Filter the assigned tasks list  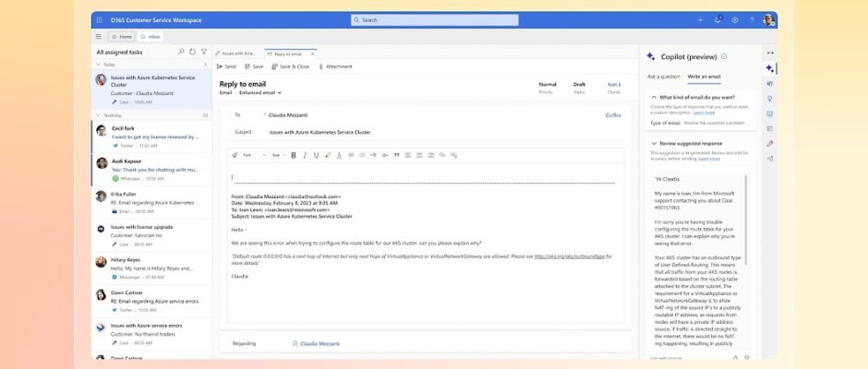204,52
